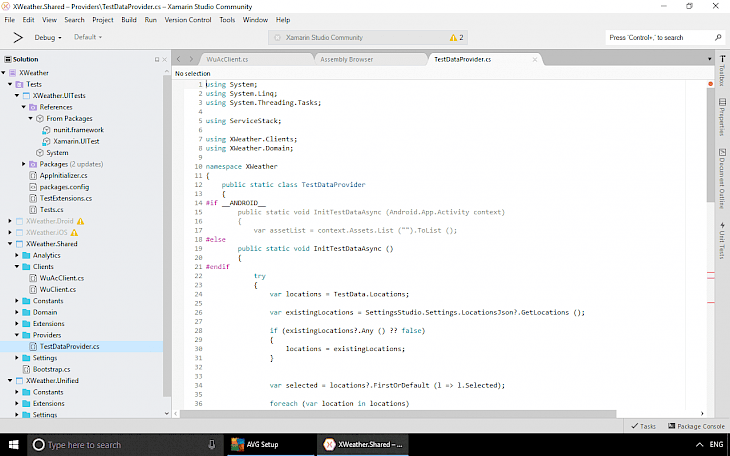The height and width of the screenshot is (456, 730).
Task: Open the File menu
Action: click(x=10, y=20)
